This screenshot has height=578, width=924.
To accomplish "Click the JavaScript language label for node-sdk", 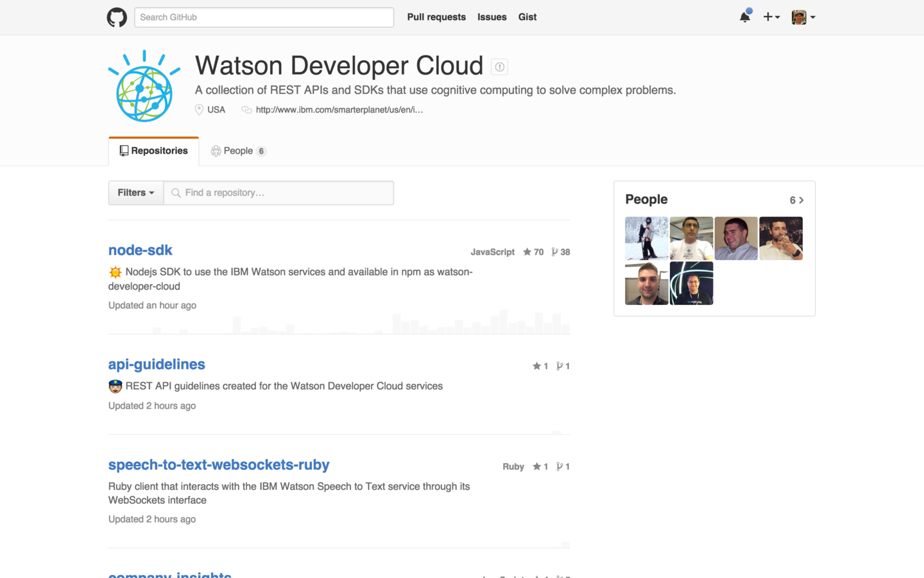I will [x=493, y=252].
